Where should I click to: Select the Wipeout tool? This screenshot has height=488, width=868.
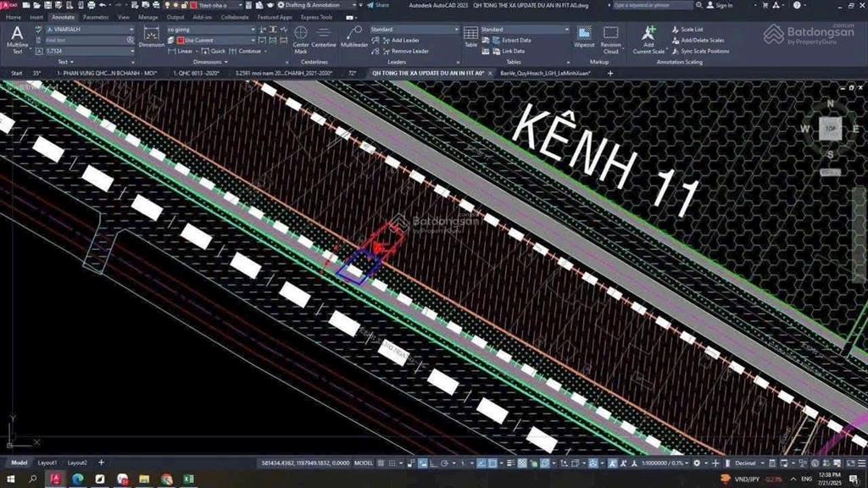[584, 37]
